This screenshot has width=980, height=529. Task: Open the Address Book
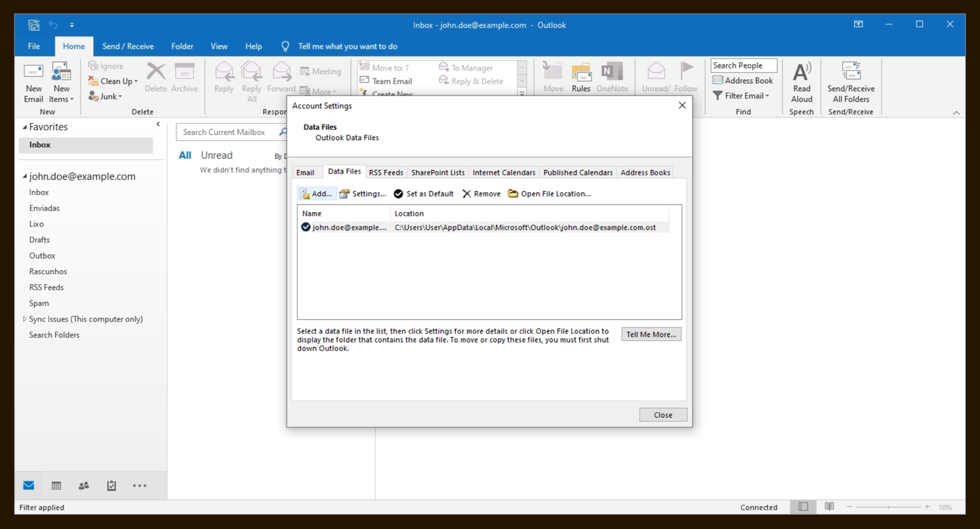743,80
